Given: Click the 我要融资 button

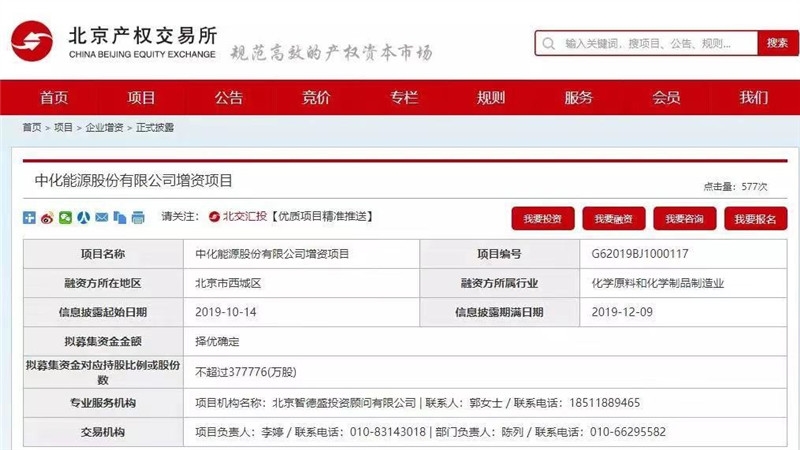Looking at the screenshot, I should click(614, 219).
